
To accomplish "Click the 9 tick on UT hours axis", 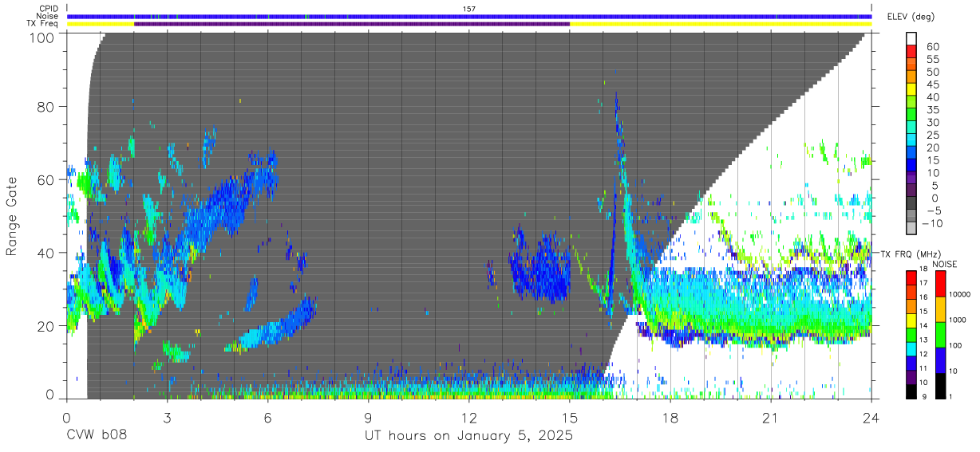I will [x=369, y=417].
